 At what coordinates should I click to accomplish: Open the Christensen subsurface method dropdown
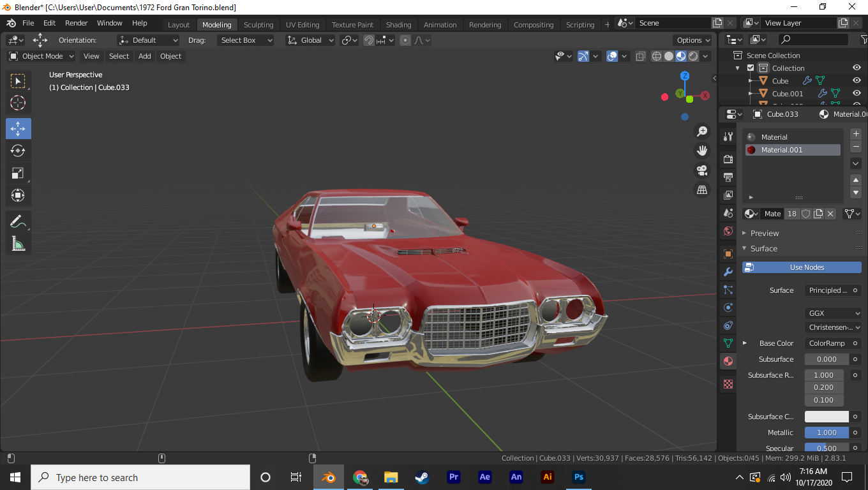(x=833, y=327)
